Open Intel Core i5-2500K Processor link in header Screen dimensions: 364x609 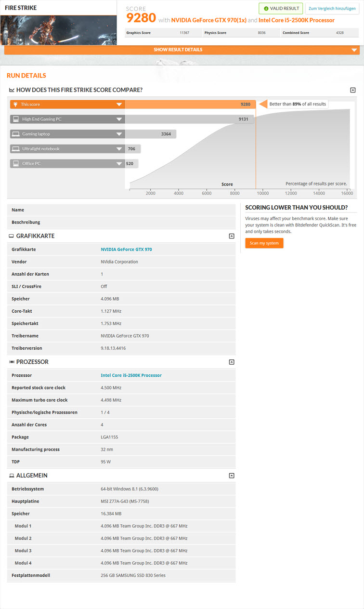[297, 20]
